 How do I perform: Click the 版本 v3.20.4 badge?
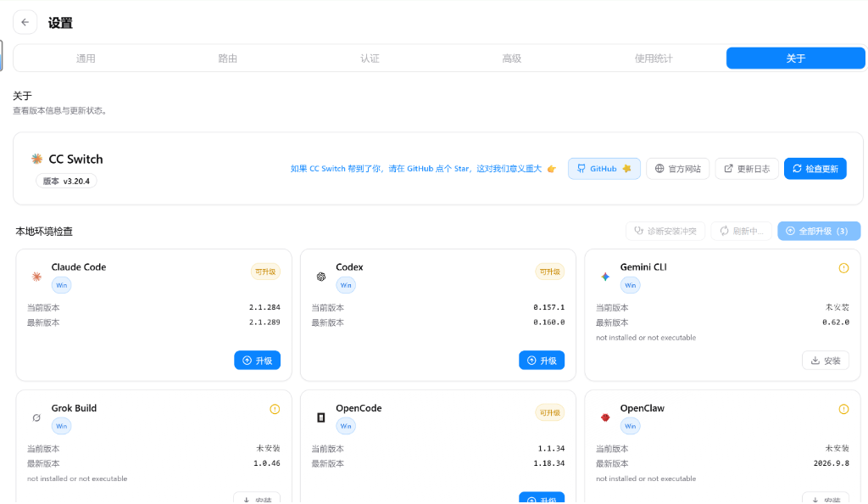point(66,181)
